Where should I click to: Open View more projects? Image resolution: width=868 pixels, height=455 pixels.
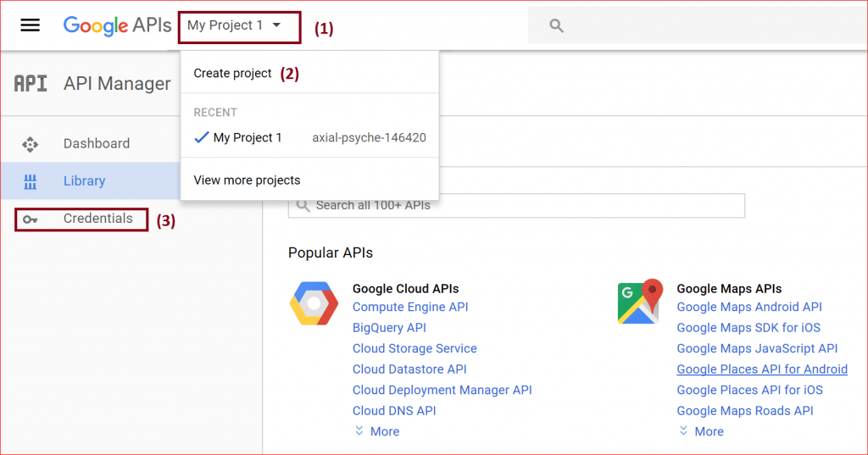247,180
